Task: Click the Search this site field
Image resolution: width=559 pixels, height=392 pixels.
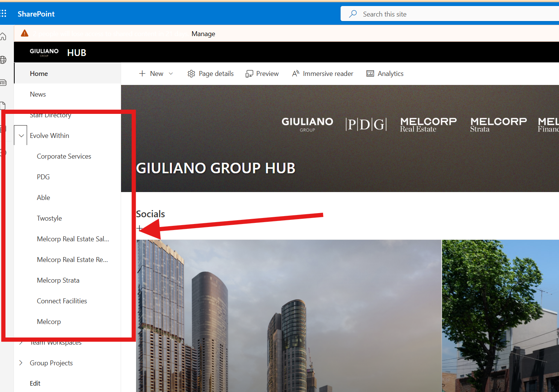Action: click(451, 14)
